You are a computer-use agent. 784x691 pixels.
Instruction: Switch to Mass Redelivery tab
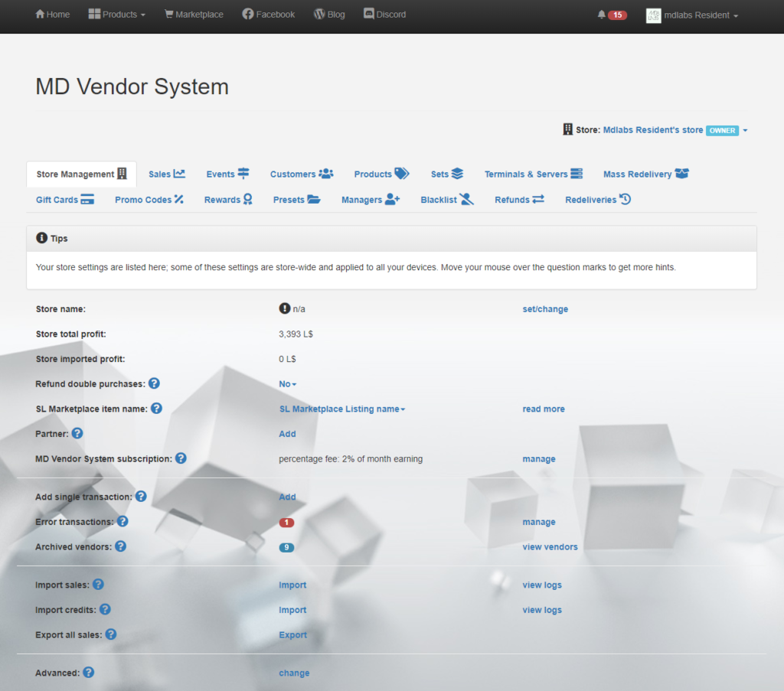click(646, 174)
